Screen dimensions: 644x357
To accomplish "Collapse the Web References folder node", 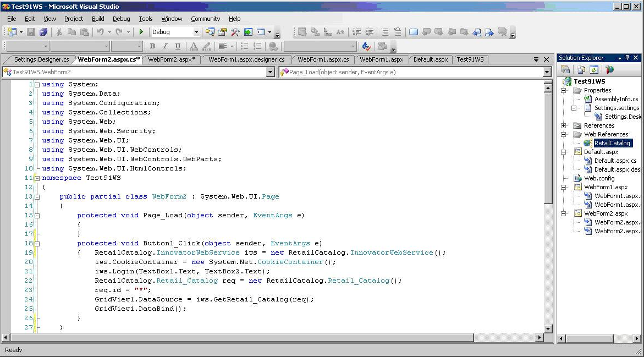I will pyautogui.click(x=564, y=134).
